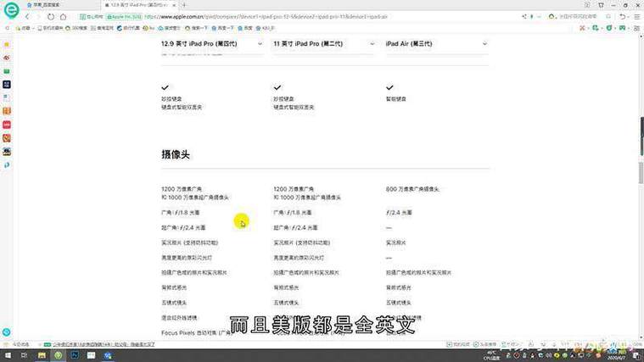Screen dimensions: 644x362
Task: Open Task View on the taskbar
Action: 25,355
